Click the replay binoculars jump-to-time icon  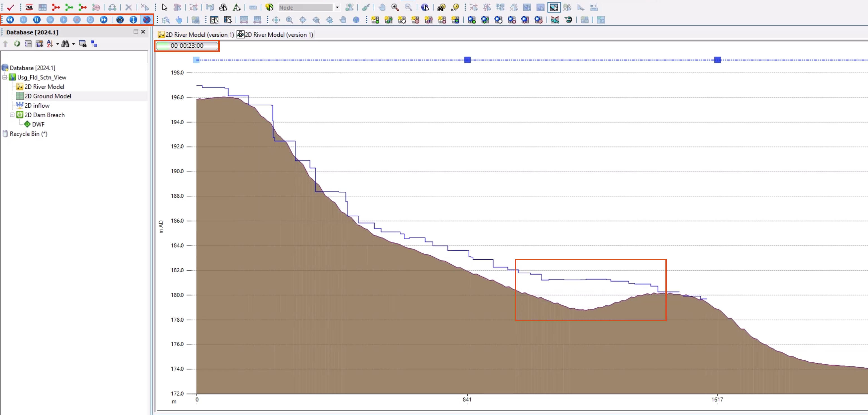pyautogui.click(x=120, y=20)
